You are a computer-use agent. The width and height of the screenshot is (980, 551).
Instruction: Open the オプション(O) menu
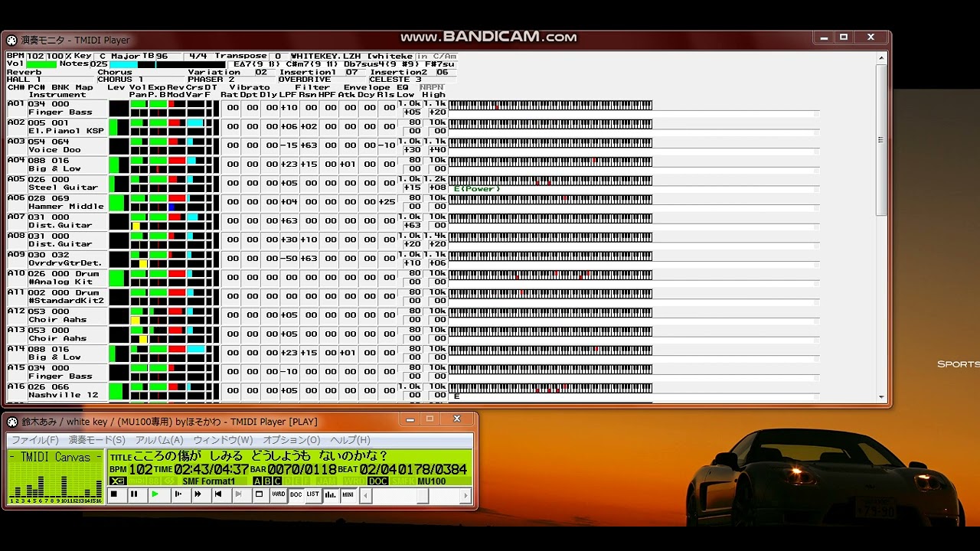tap(292, 440)
